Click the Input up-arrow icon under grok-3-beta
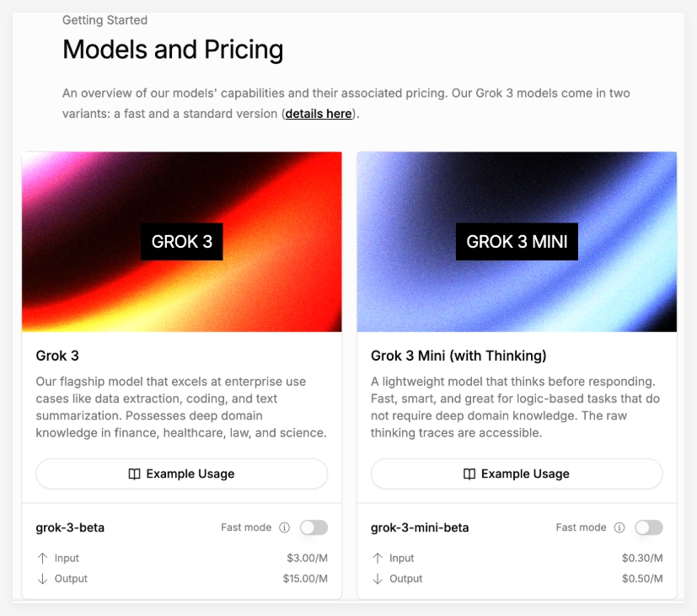697x616 pixels. click(x=43, y=558)
